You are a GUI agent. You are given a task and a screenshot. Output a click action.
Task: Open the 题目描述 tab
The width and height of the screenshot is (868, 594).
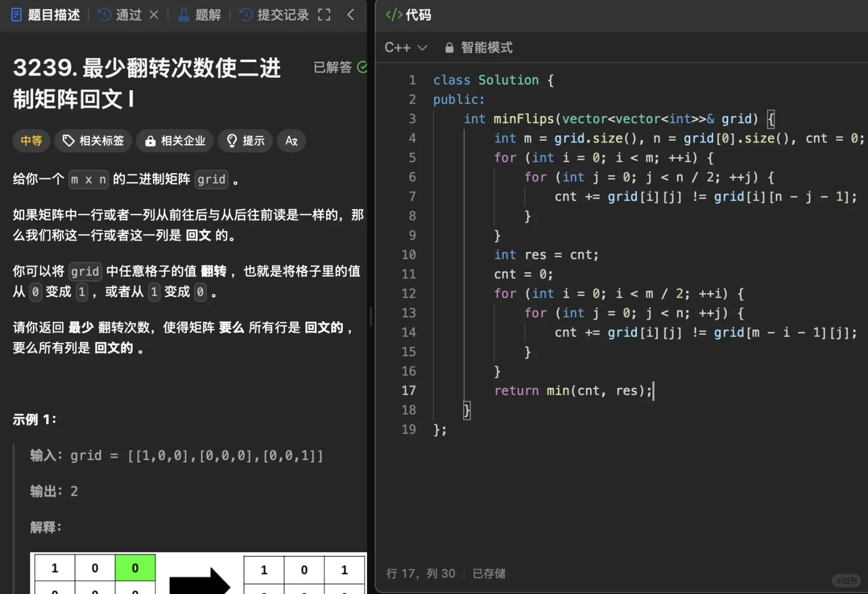click(46, 15)
